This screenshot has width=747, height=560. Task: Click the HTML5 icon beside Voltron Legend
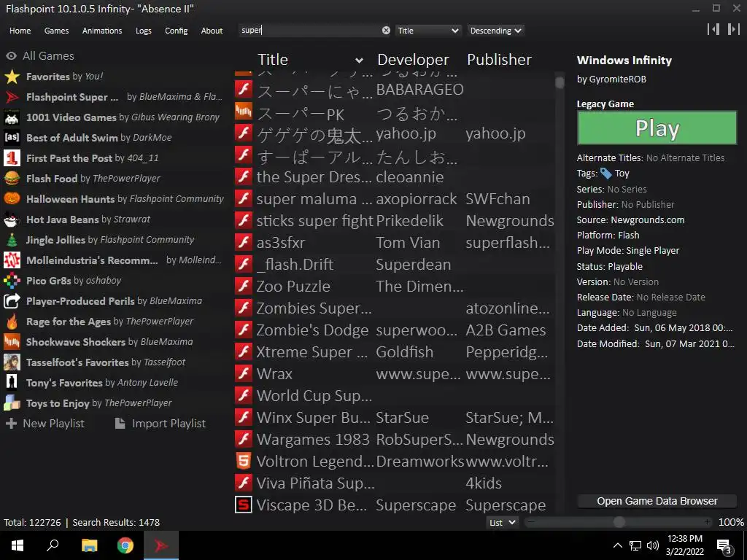[x=244, y=461]
